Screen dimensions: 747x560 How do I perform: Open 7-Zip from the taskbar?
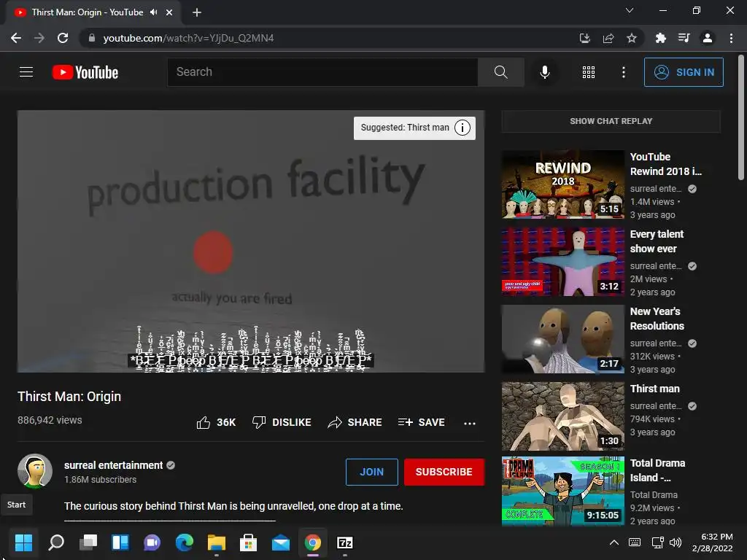tap(345, 542)
